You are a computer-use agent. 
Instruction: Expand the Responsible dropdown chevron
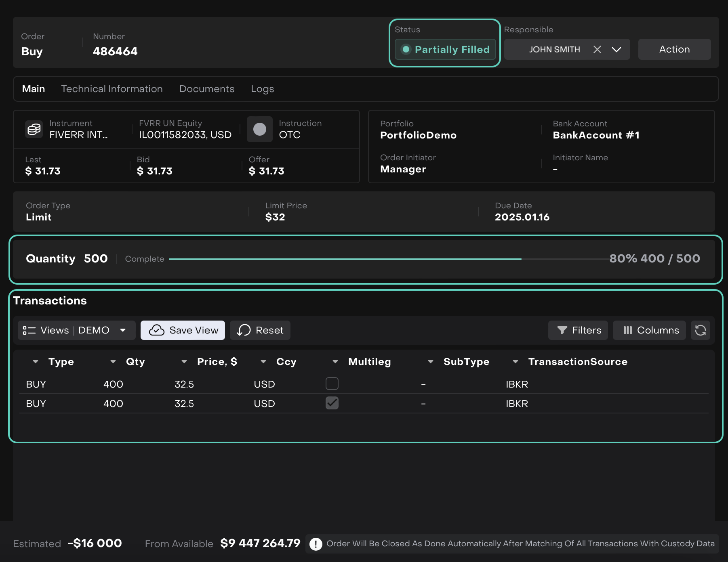[x=616, y=49]
